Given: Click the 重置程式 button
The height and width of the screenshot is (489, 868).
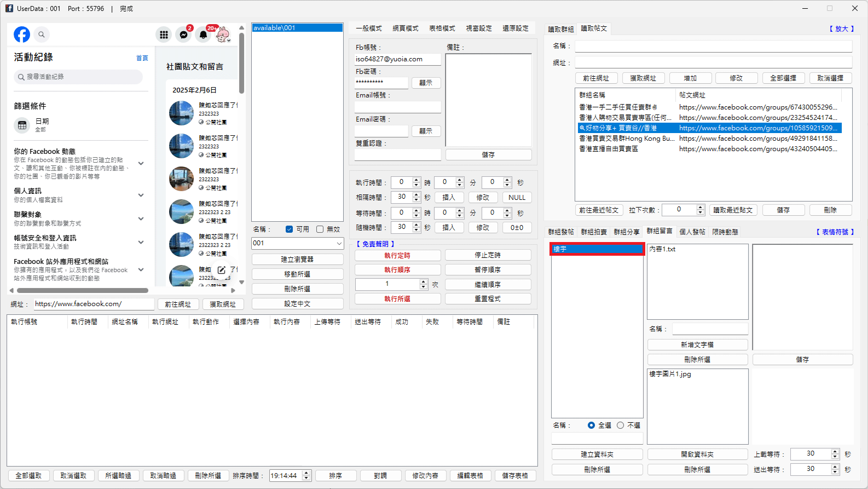Looking at the screenshot, I should tap(488, 299).
